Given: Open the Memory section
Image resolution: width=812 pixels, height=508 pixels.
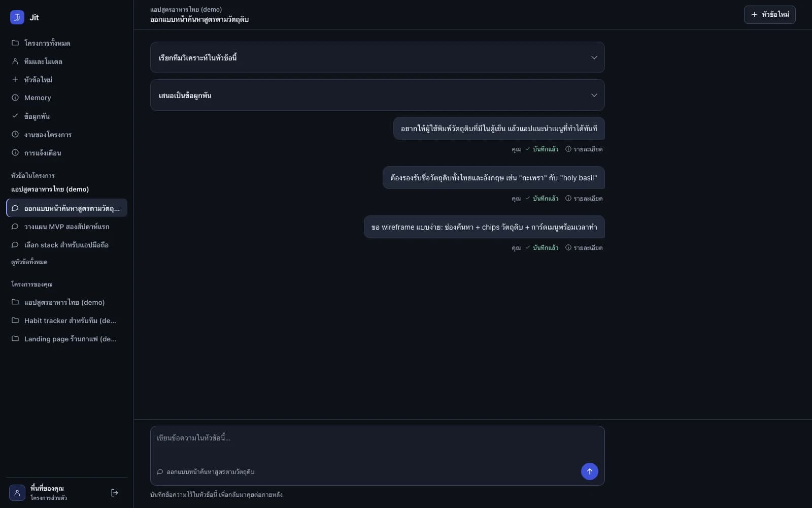Looking at the screenshot, I should pos(66,98).
